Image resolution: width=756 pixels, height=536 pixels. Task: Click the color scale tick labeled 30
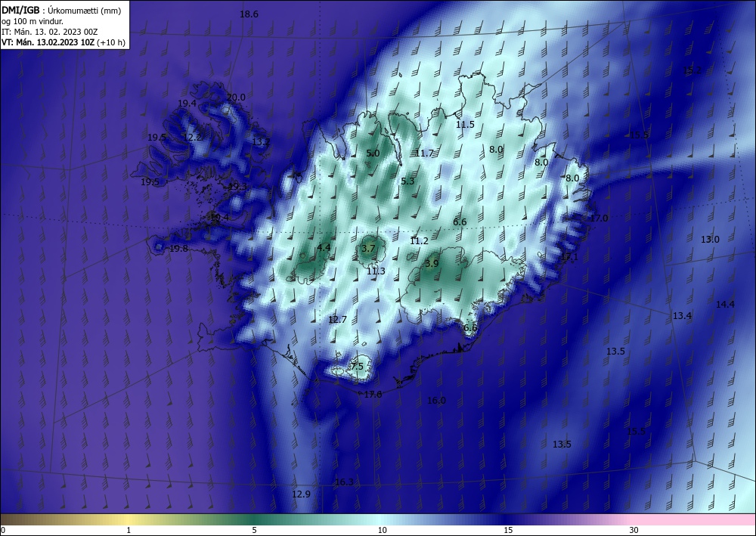(634, 531)
